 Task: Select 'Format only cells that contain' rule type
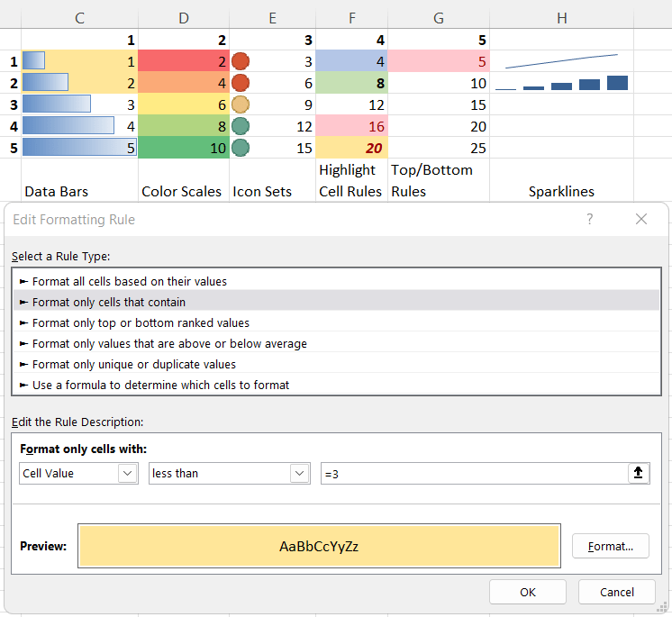[x=336, y=302]
